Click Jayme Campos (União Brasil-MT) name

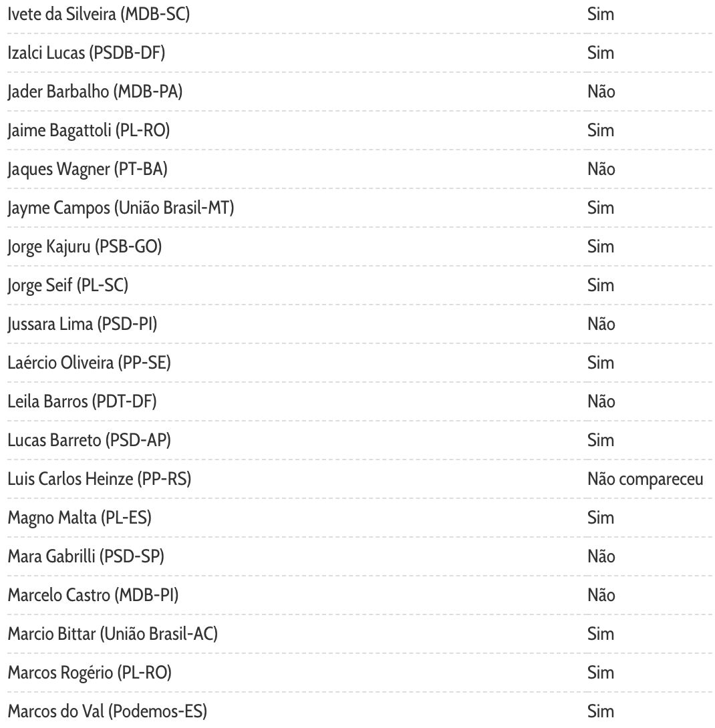tap(121, 208)
